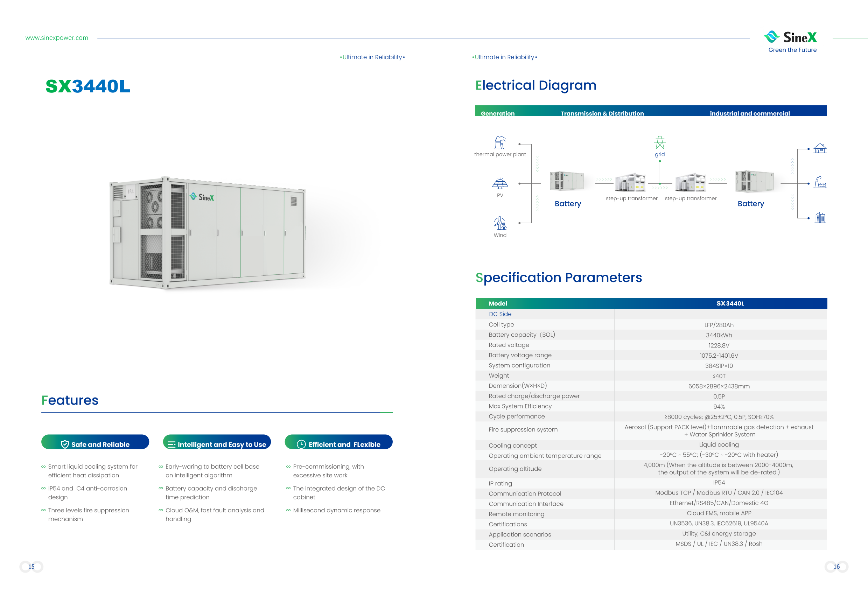The width and height of the screenshot is (868, 589).
Task: Click the PV solar panel icon
Action: [500, 183]
